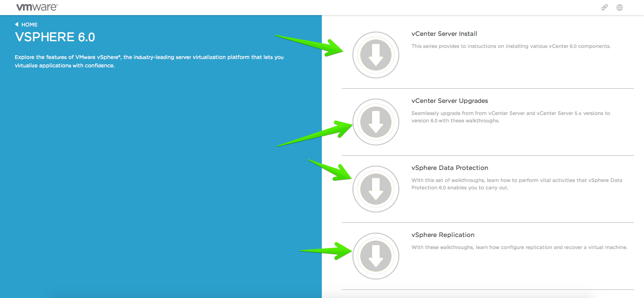Go back via HOME link
This screenshot has height=298, width=644.
click(30, 24)
